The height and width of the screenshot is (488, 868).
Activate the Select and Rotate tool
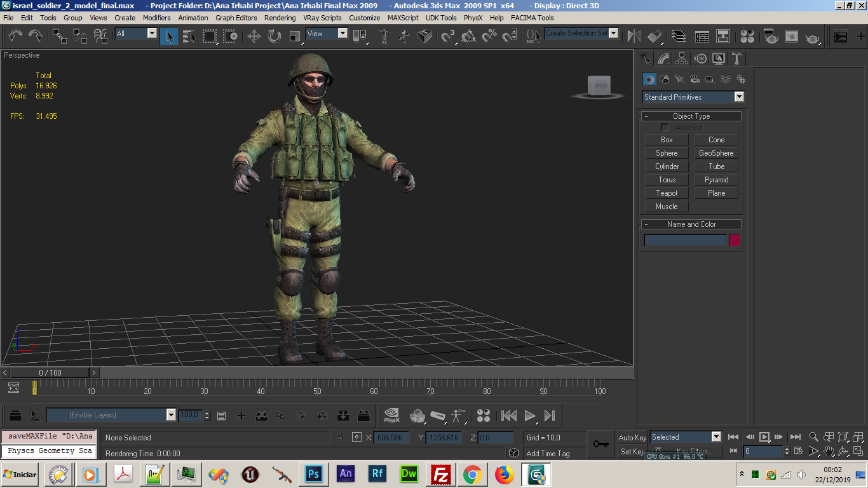point(275,36)
